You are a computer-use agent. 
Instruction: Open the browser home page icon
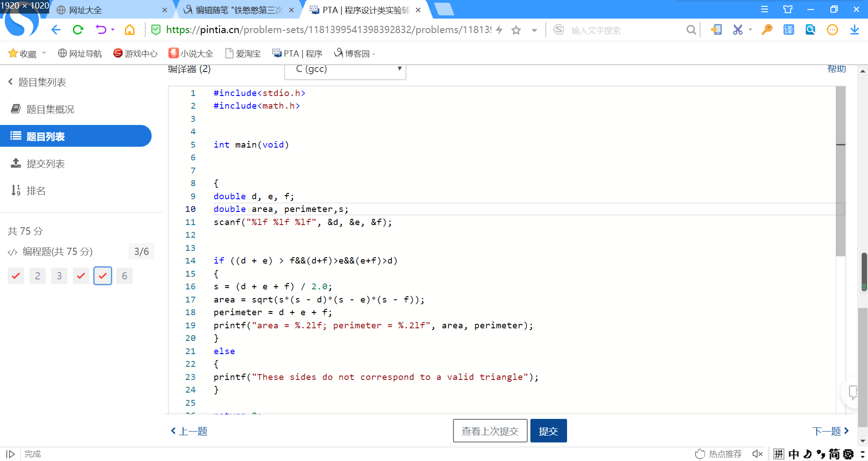click(129, 30)
